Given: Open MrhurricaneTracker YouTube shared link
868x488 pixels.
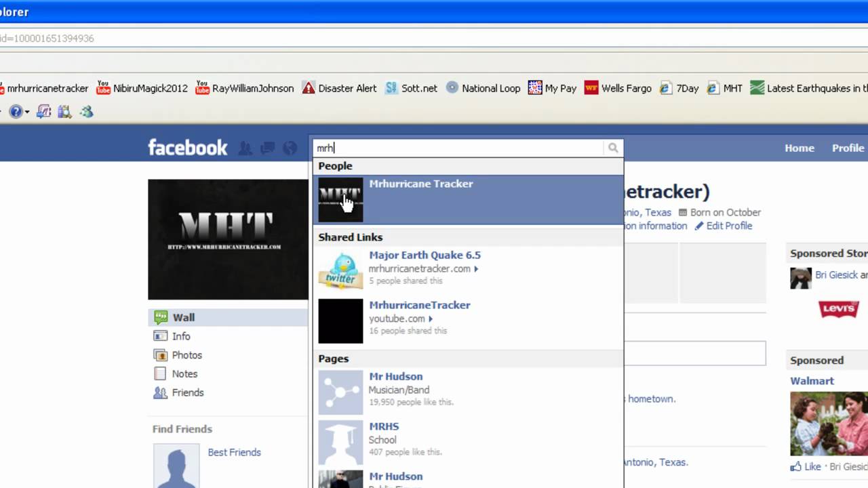Looking at the screenshot, I should 420,305.
